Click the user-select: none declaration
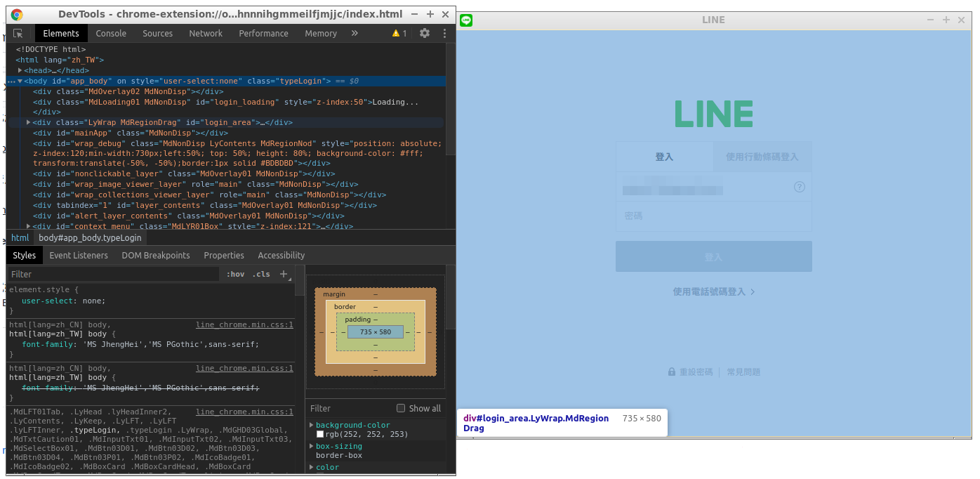The image size is (980, 479). [x=63, y=301]
